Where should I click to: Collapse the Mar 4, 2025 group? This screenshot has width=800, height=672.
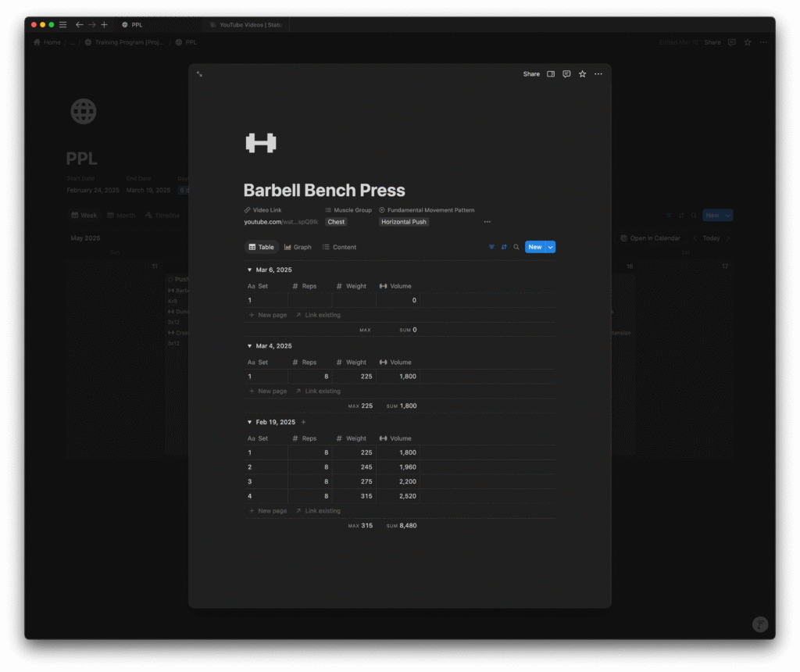(249, 346)
